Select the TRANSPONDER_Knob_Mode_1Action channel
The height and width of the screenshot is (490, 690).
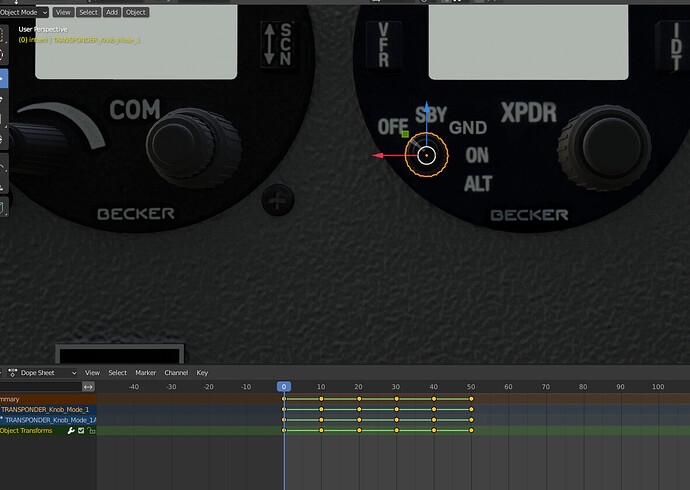point(48,420)
